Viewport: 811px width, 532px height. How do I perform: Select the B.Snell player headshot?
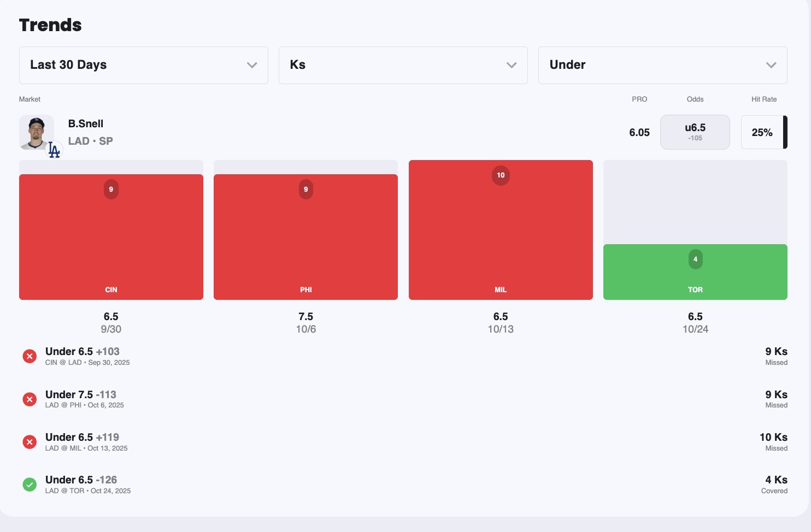pos(36,132)
